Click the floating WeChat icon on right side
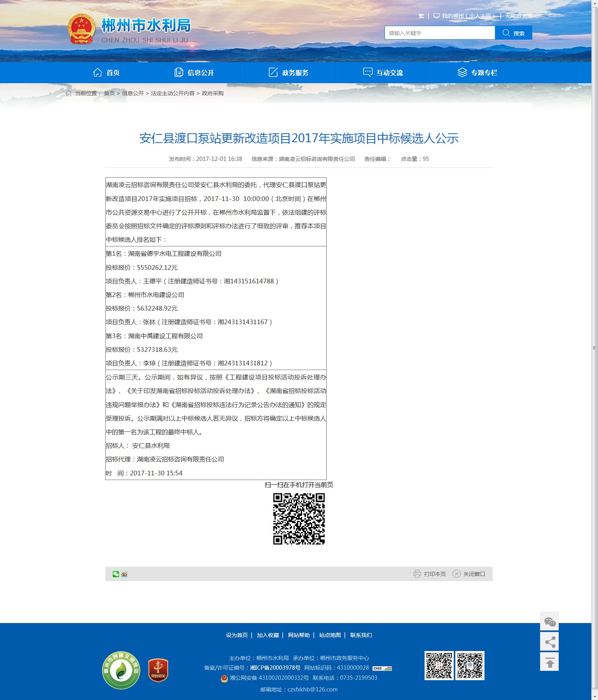Screen dimensions: 598x700 pyautogui.click(x=549, y=621)
